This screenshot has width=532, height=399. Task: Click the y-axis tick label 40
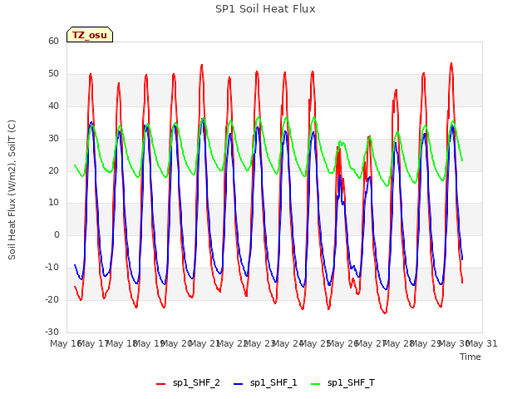53,106
